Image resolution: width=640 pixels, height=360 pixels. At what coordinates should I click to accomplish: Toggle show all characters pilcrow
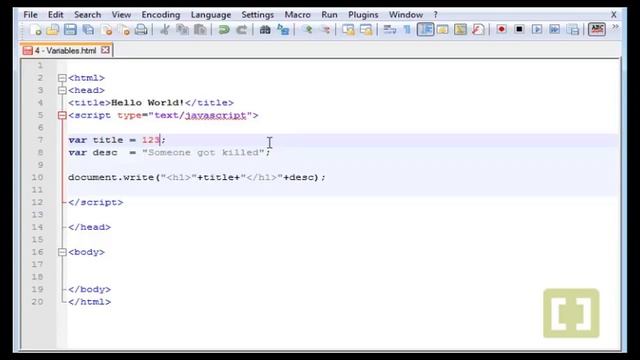click(407, 30)
